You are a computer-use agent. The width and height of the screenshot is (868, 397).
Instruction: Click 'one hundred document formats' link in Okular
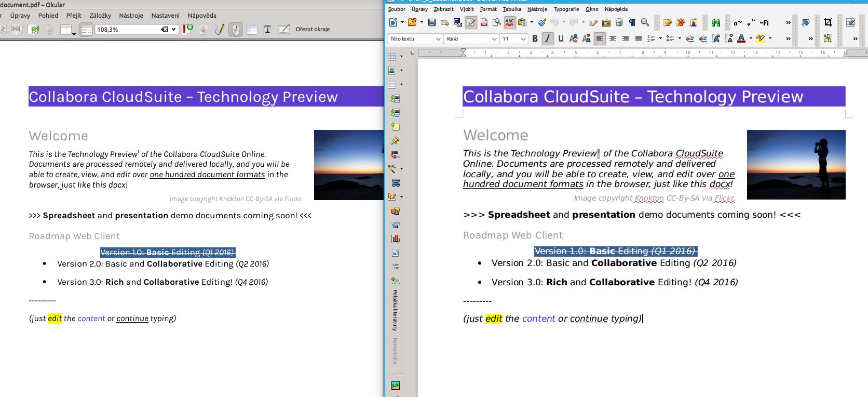[x=208, y=175]
